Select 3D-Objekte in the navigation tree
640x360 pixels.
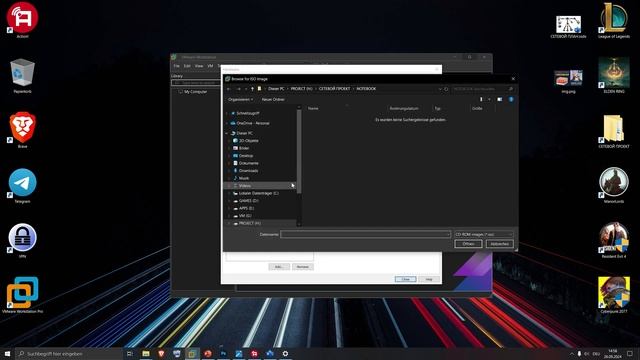point(249,141)
